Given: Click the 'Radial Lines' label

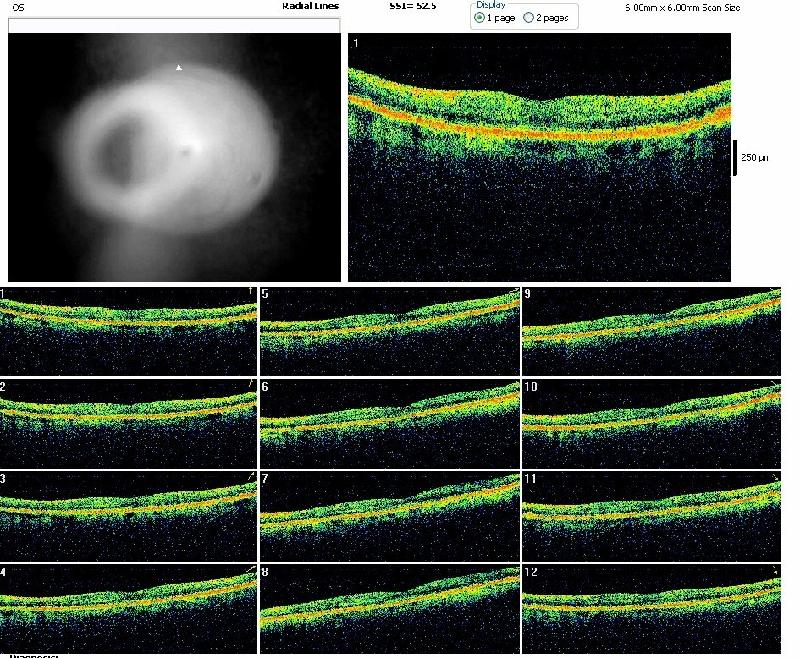Looking at the screenshot, I should tap(310, 6).
